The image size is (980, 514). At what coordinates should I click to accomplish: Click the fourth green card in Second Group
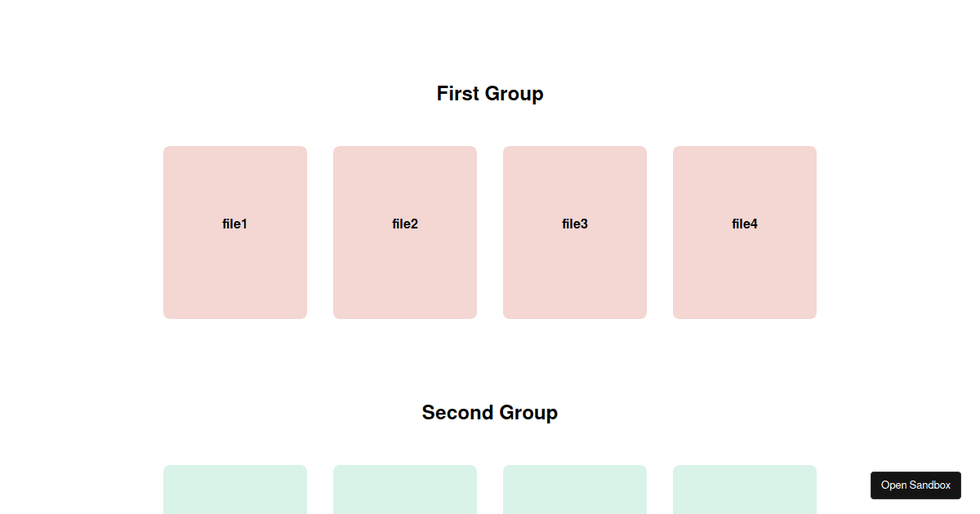745,490
